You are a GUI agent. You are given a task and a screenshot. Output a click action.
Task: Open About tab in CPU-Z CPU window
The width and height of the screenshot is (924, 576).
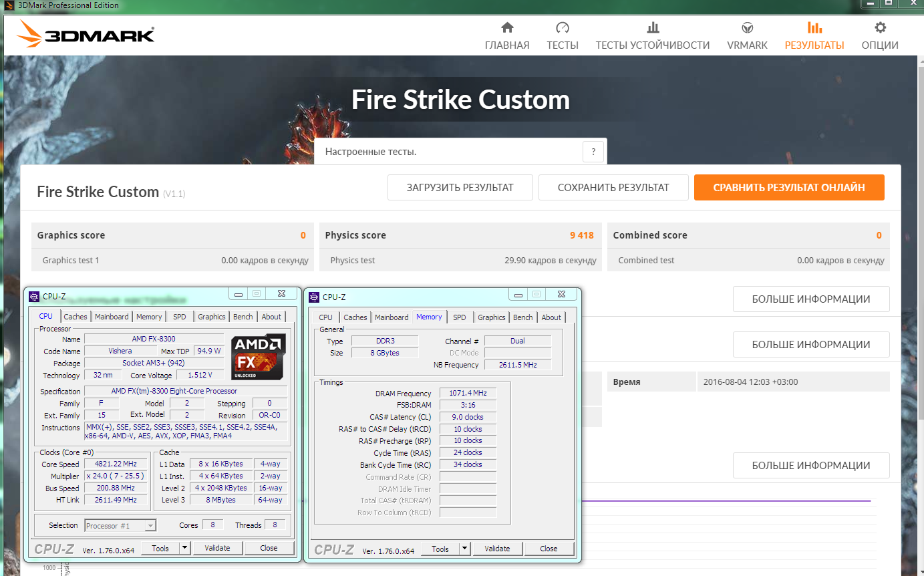(271, 317)
